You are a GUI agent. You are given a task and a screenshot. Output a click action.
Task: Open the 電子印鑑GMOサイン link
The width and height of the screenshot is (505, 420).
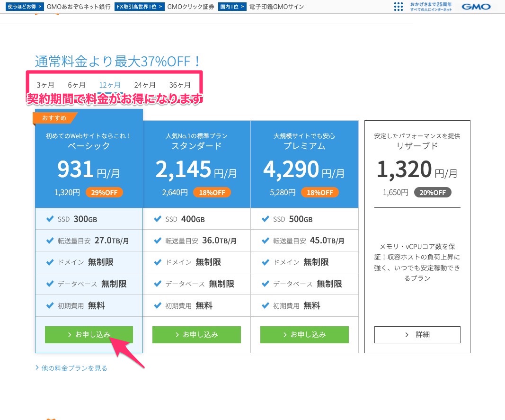276,7
